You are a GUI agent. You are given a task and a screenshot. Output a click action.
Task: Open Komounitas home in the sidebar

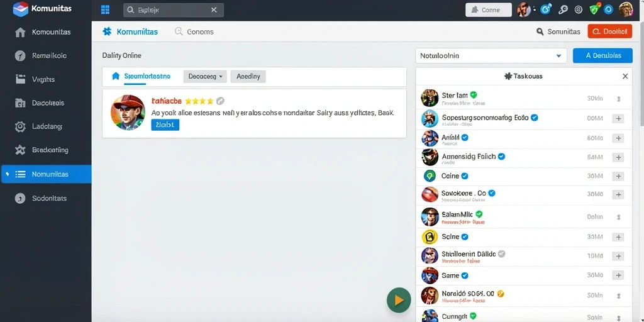(45, 32)
